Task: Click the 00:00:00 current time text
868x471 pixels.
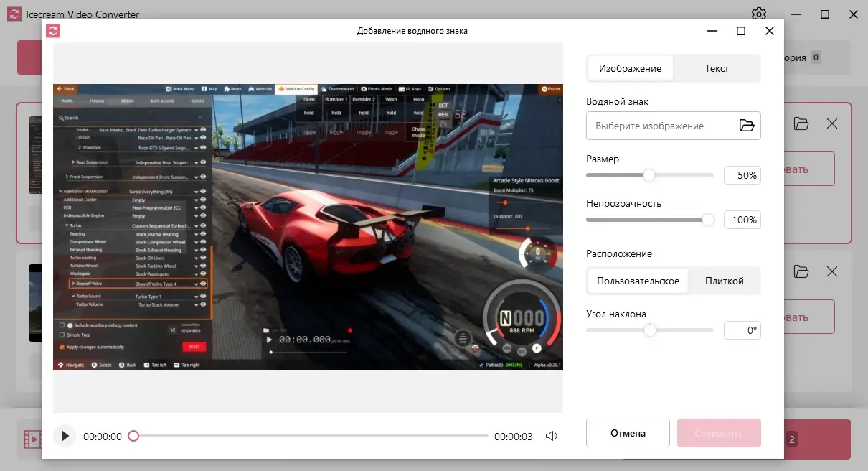Action: (x=103, y=436)
